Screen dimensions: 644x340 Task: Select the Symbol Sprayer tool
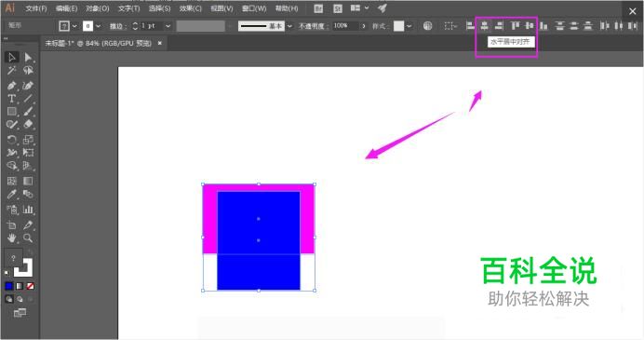click(11, 210)
